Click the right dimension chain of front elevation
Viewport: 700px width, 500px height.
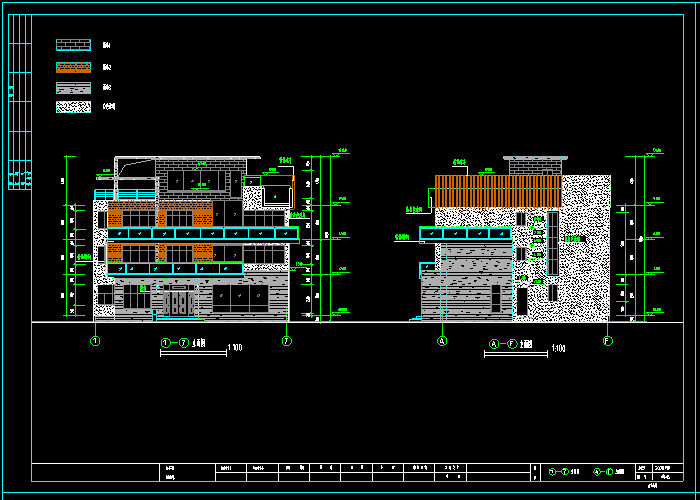pyautogui.click(x=318, y=238)
